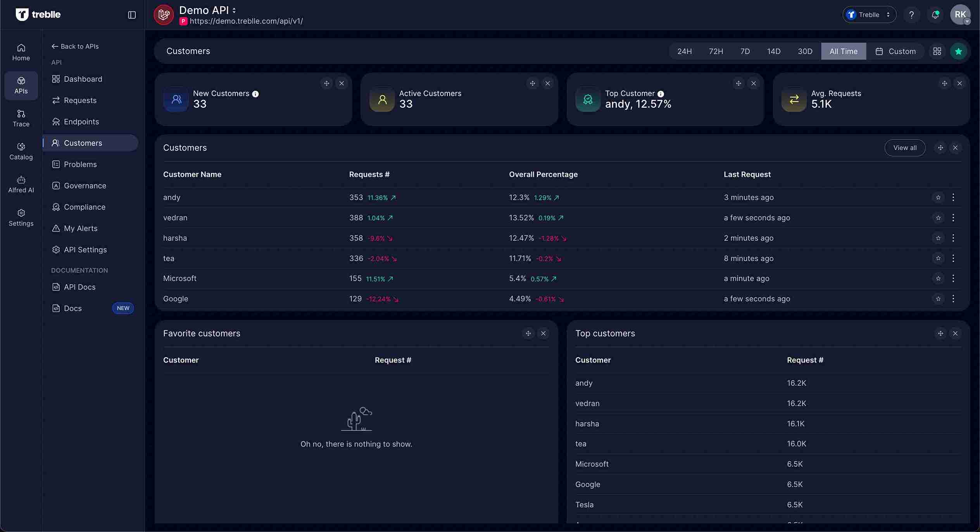Click View all in Customers panel
The width and height of the screenshot is (980, 532).
click(905, 148)
